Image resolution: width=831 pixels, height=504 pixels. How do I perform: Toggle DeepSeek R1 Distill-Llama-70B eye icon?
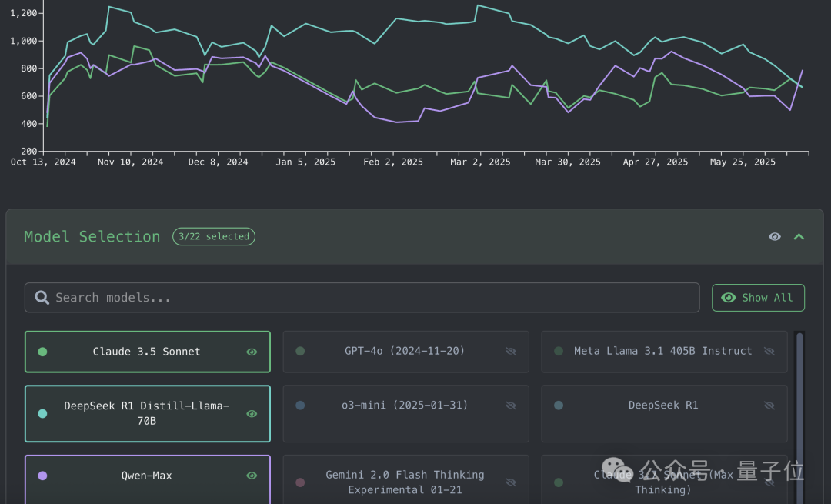pos(252,414)
